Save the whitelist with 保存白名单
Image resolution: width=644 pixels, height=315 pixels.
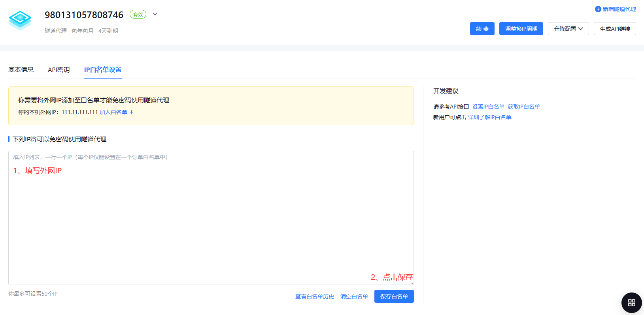point(394,296)
